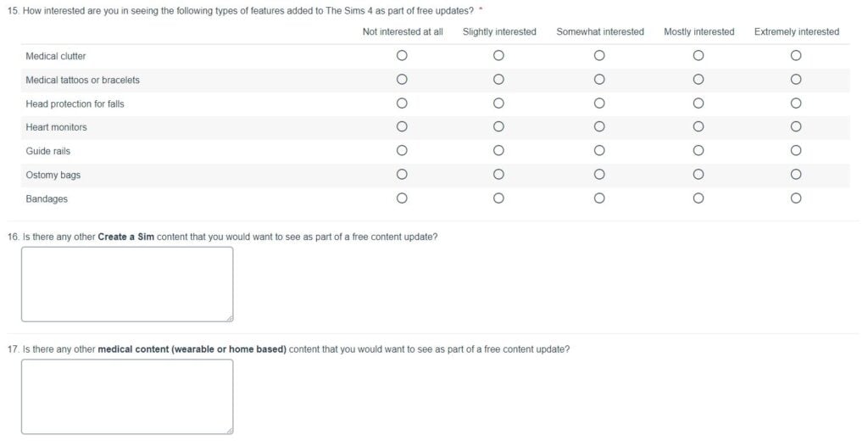The image size is (868, 441).
Task: Mark Head protection for falls as Not interested
Action: [402, 103]
